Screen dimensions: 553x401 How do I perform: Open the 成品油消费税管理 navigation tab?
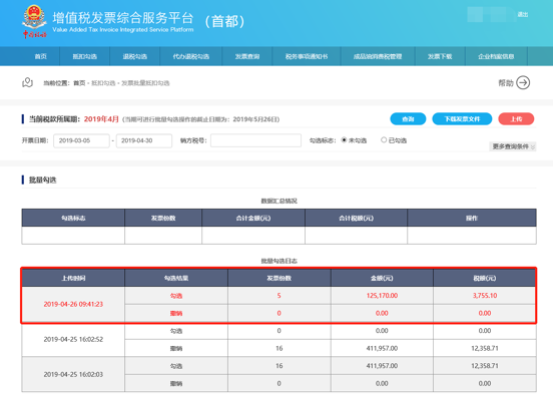click(378, 56)
